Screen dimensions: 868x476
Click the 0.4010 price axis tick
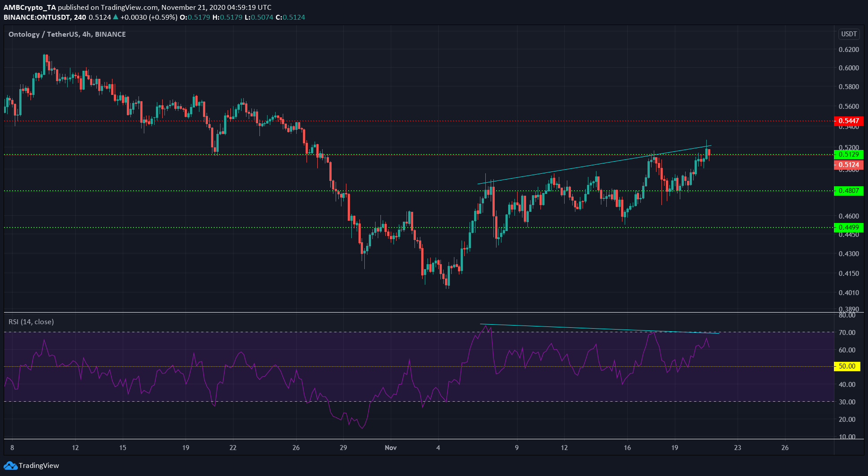coord(849,293)
